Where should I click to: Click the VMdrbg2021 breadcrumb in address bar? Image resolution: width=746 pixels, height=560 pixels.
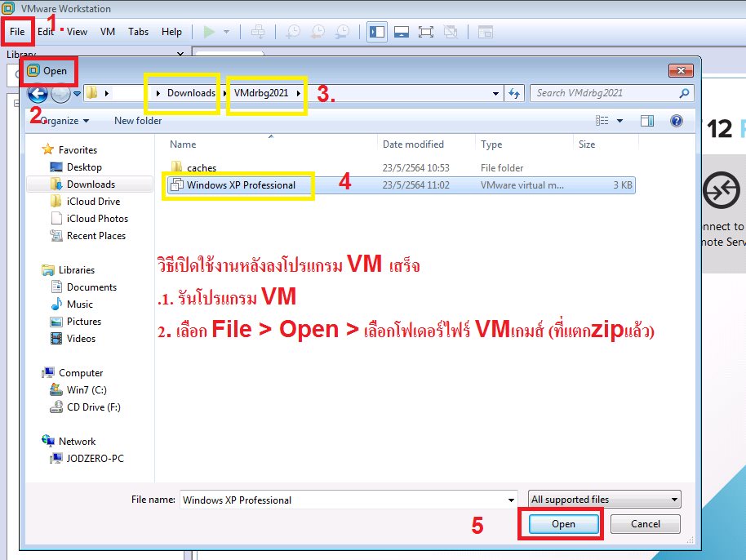261,93
